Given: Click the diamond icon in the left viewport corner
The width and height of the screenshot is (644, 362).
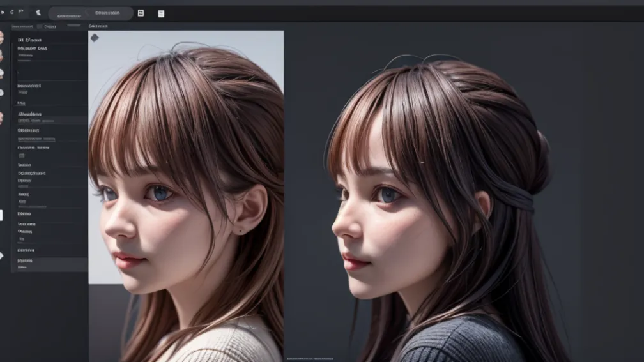Looking at the screenshot, I should tap(95, 38).
